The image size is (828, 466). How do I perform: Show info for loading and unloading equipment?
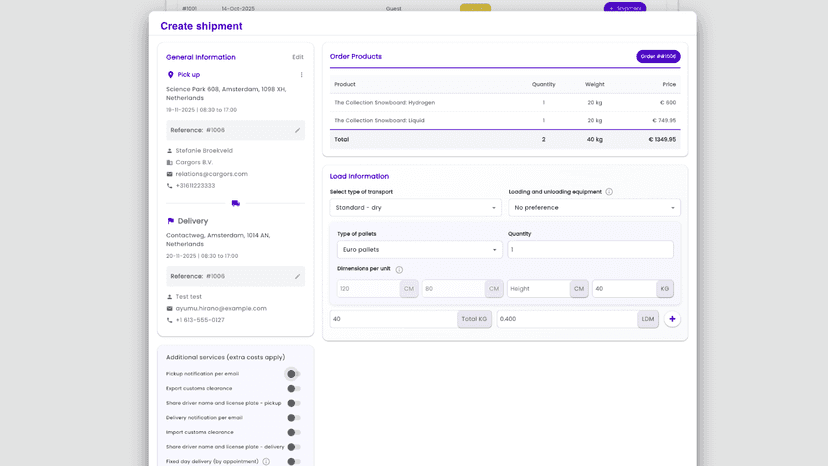pyautogui.click(x=609, y=192)
